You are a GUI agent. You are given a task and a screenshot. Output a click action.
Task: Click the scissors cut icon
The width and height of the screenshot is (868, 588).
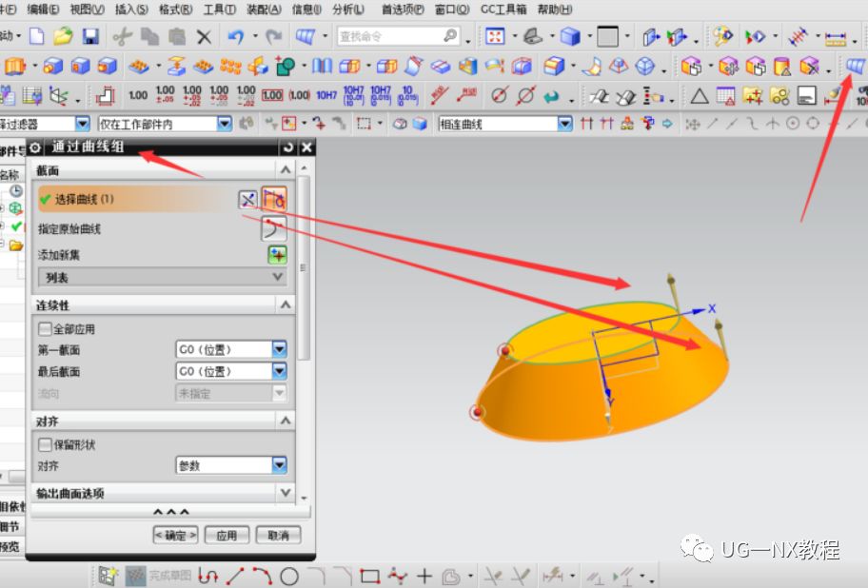point(122,37)
